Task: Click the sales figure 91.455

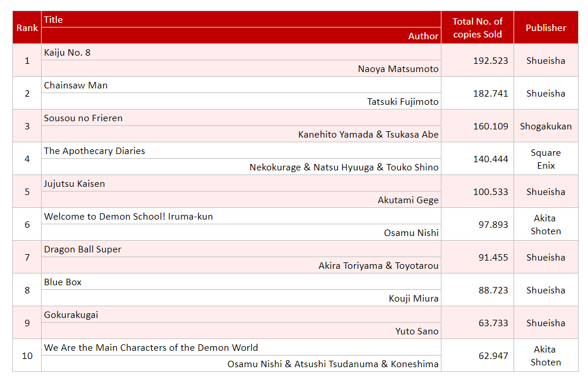Action: click(493, 258)
